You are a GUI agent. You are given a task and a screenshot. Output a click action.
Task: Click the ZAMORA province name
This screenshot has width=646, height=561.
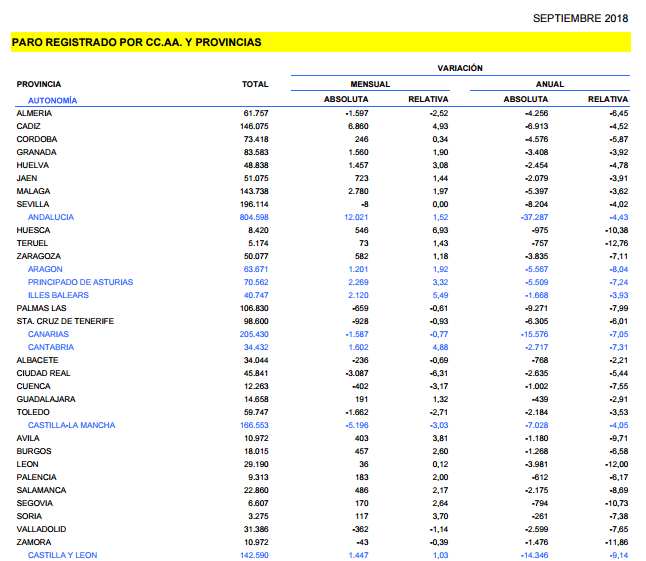(34, 542)
